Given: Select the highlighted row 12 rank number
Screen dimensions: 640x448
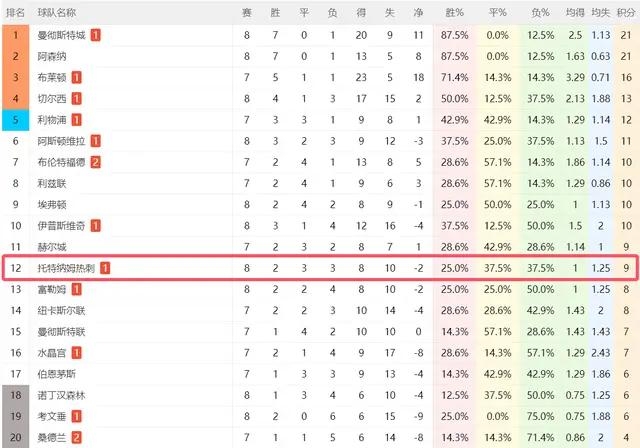Looking at the screenshot, I should click(x=16, y=268).
